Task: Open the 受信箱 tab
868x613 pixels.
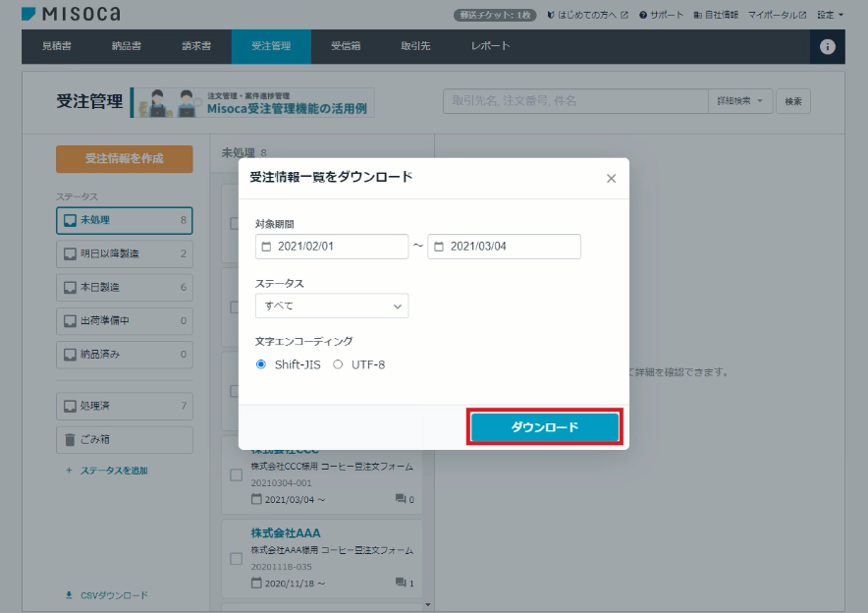Action: [x=346, y=46]
